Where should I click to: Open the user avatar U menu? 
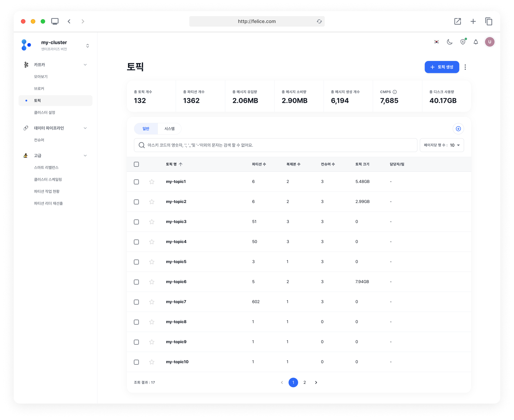[x=489, y=42]
